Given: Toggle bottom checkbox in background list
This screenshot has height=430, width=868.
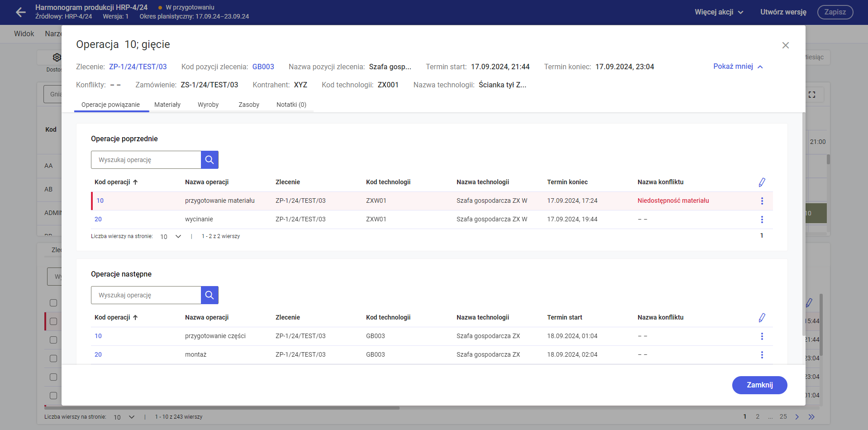Looking at the screenshot, I should point(53,396).
